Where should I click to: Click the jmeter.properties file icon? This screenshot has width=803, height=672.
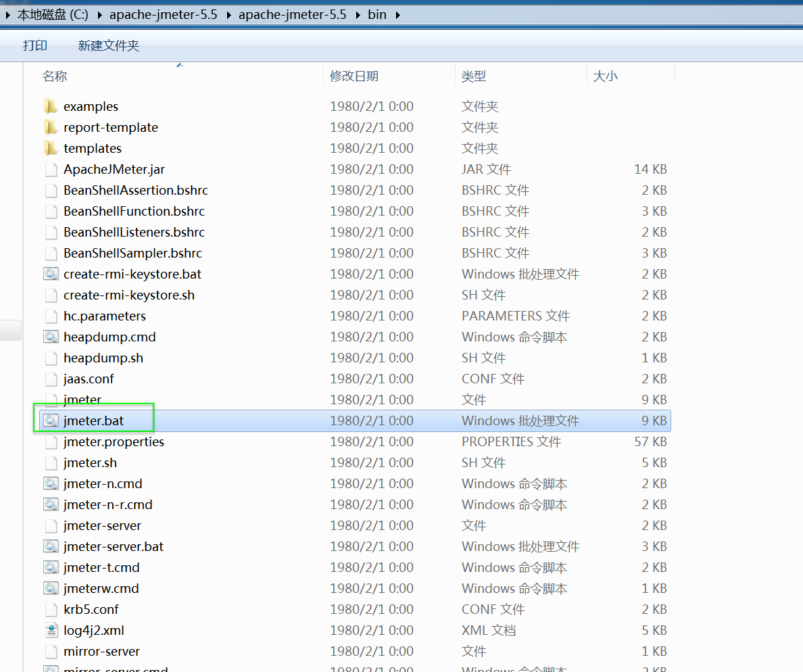(x=51, y=442)
